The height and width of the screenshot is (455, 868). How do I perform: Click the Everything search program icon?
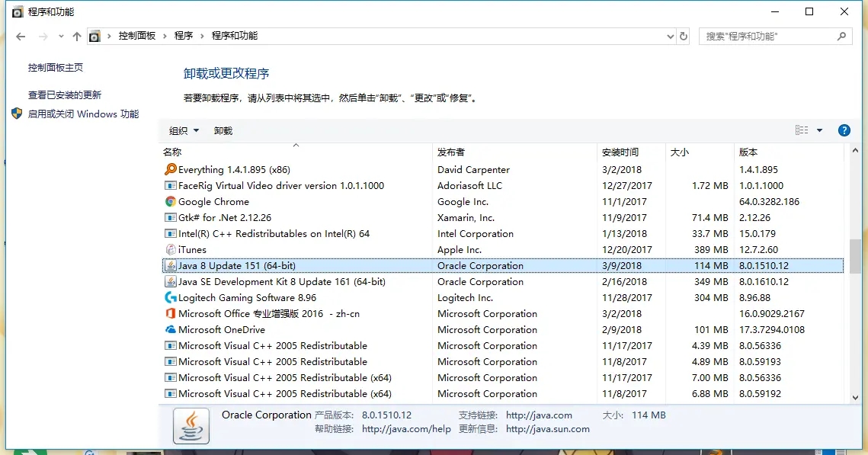pyautogui.click(x=171, y=170)
